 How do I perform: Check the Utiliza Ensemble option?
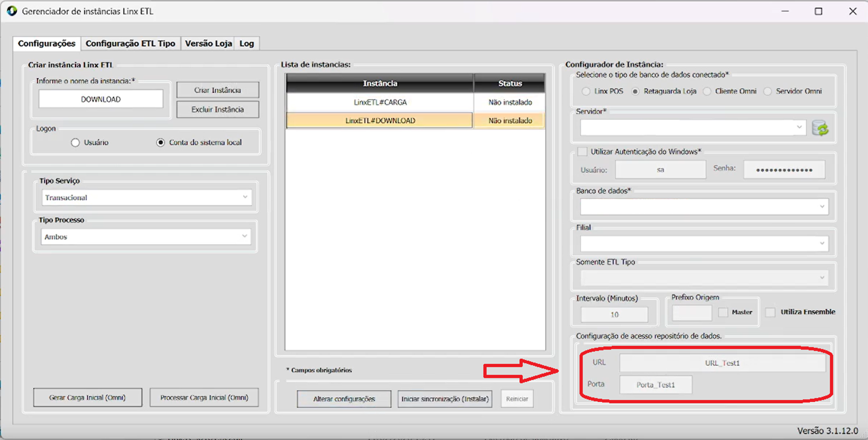[770, 312]
